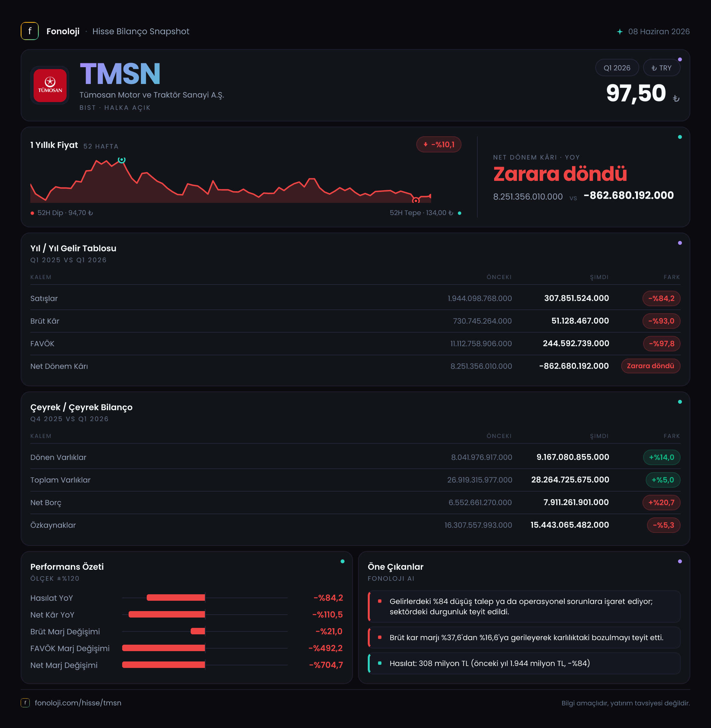
Task: Click the large Zarara döndü headline
Action: pyautogui.click(x=560, y=174)
